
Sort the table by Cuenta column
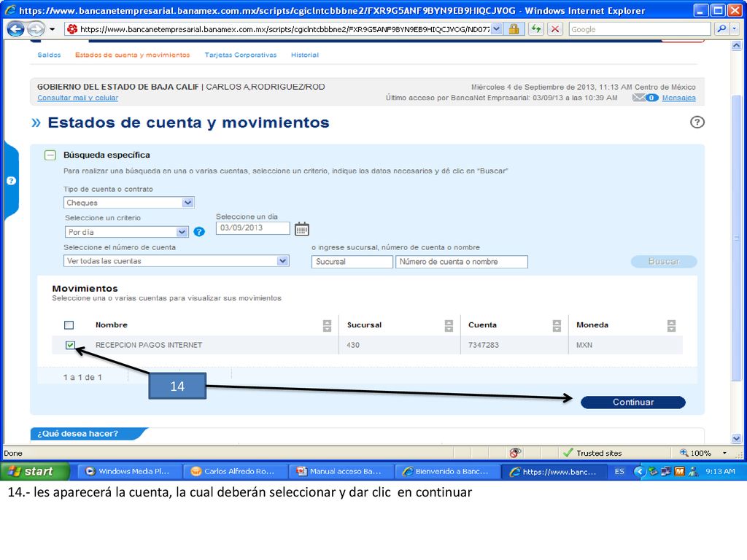pos(557,326)
